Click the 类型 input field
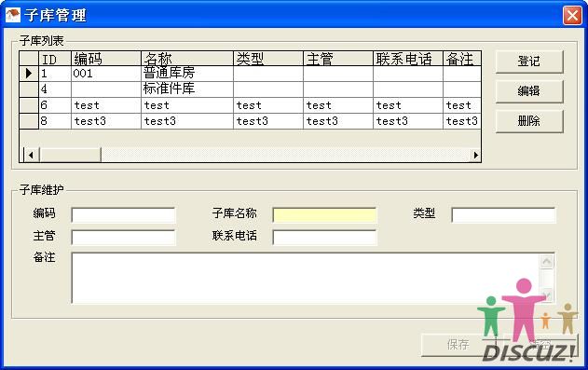The image size is (588, 370). (503, 215)
